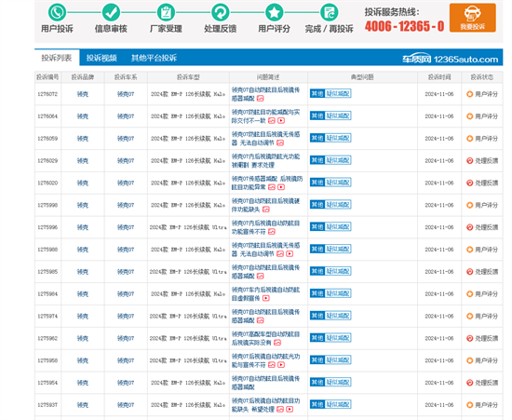The width and height of the screenshot is (512, 420).
Task: Click the 厂家受理 clipboard step icon
Action: (x=166, y=12)
